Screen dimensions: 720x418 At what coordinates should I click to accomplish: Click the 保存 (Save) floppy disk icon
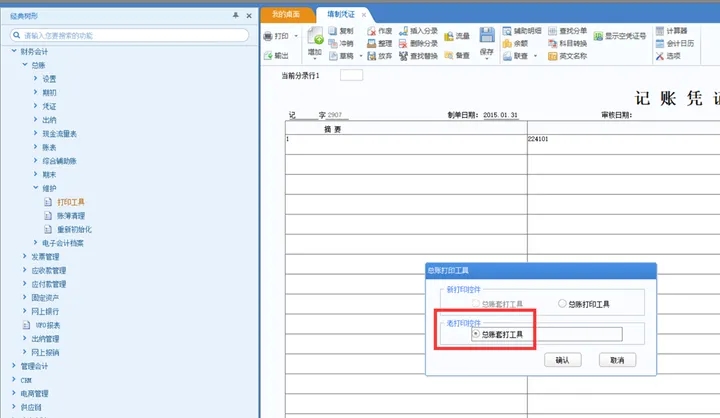coord(486,37)
